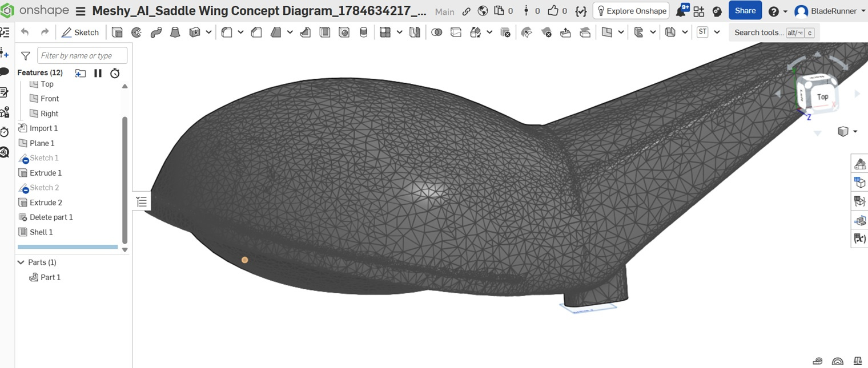Select the Boolean tool icon
Viewport: 868px width, 368px height.
(437, 33)
